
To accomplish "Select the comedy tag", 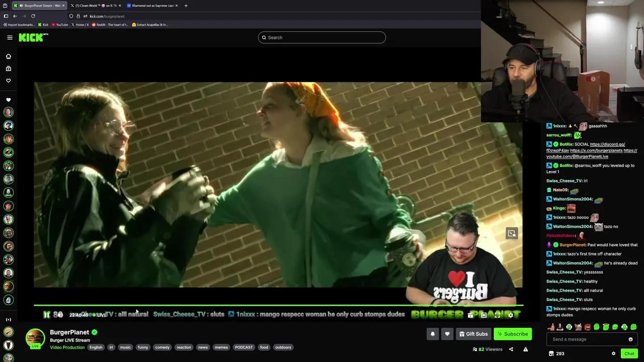I will [163, 347].
